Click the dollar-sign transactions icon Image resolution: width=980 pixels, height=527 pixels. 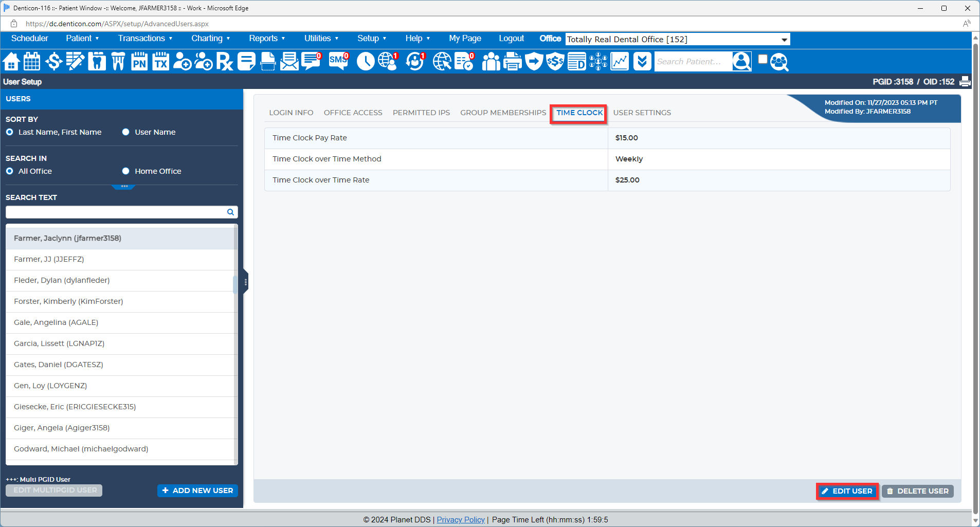coord(53,62)
